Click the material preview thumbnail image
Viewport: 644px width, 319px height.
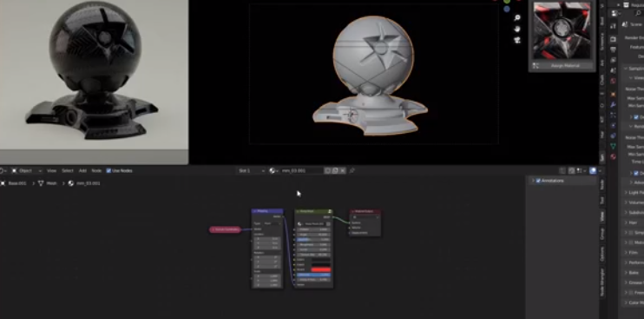click(562, 30)
